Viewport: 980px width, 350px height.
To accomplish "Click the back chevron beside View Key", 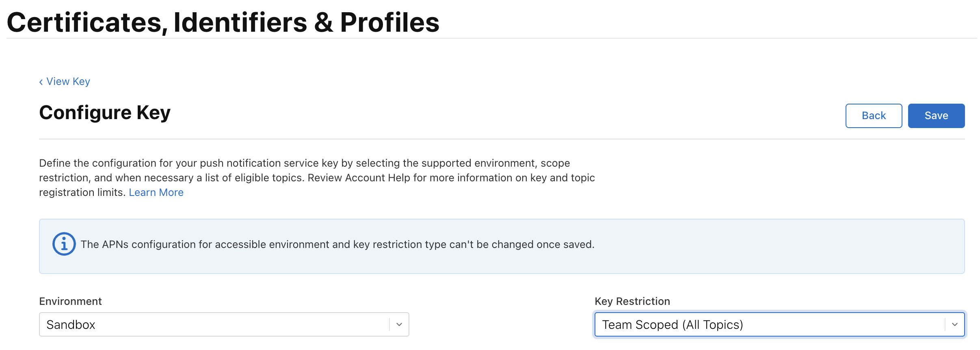I will tap(41, 82).
